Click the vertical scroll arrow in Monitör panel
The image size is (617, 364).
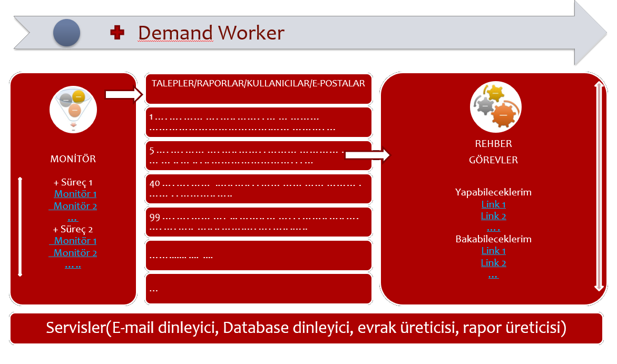tap(20, 227)
